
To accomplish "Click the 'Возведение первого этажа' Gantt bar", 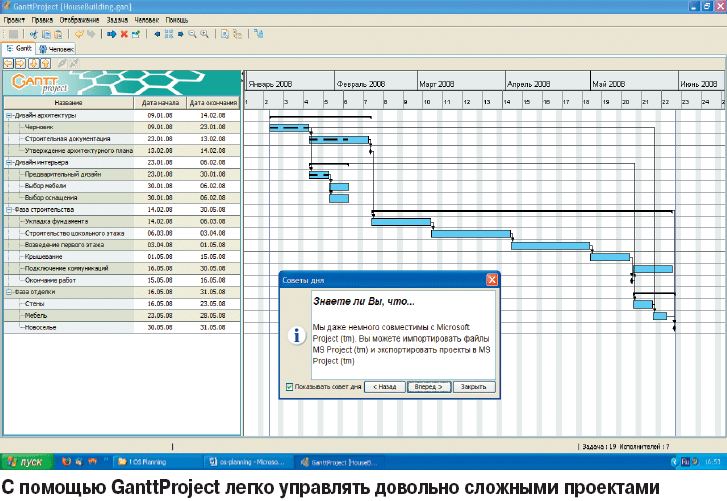I will tap(546, 245).
